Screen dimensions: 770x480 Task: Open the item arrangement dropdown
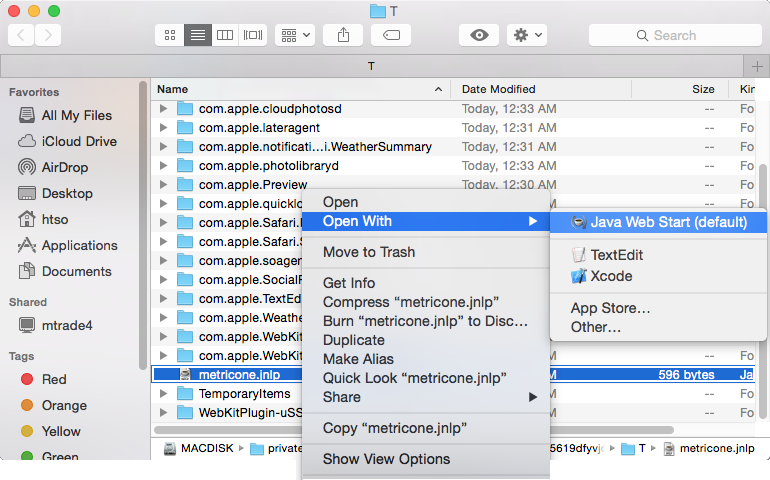click(295, 35)
